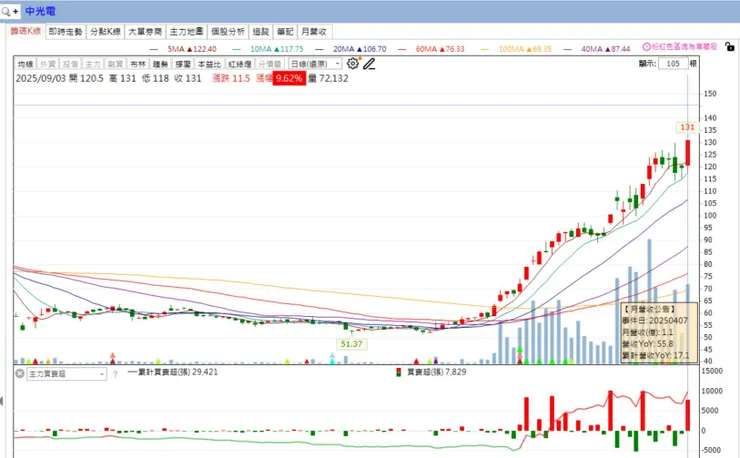Viewport: 740px width, 458px height.
Task: Click the 51.37 low price label
Action: point(351,344)
